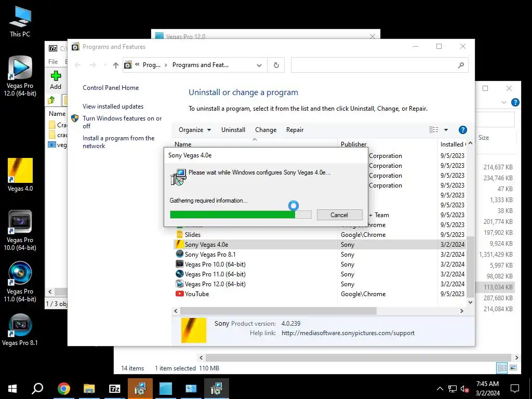Show hidden system tray icons
The width and height of the screenshot is (532, 399).
440,389
